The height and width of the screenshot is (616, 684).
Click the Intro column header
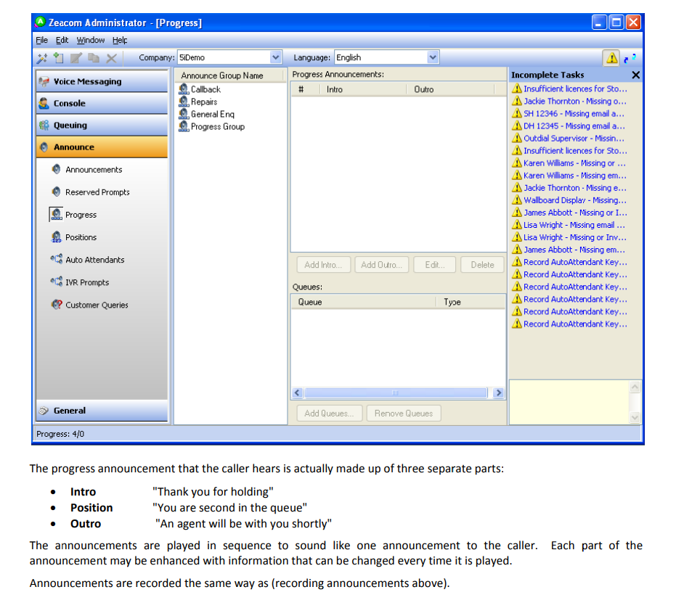(x=363, y=89)
